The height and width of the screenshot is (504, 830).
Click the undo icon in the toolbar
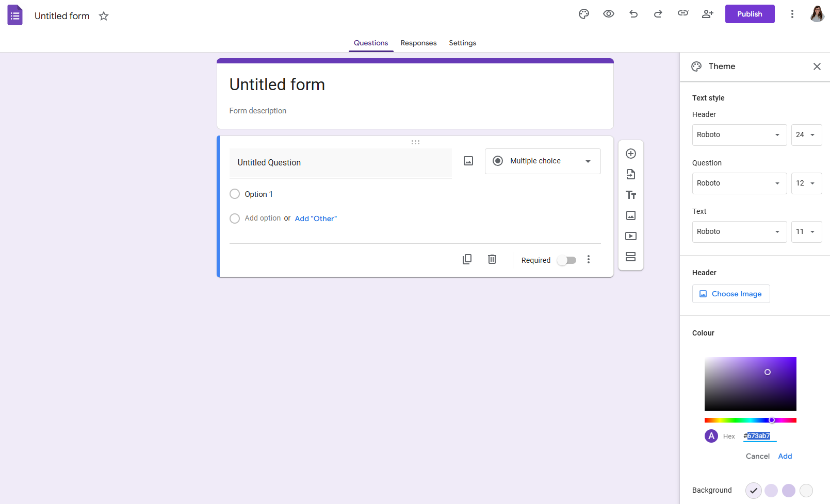pos(633,14)
